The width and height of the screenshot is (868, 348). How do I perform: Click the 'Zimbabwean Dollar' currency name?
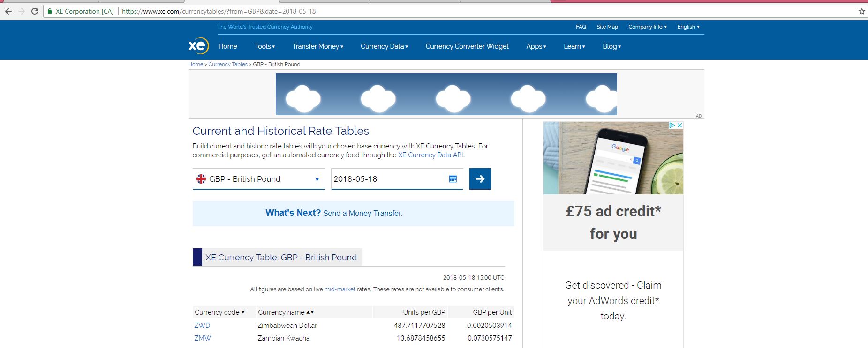coord(287,326)
